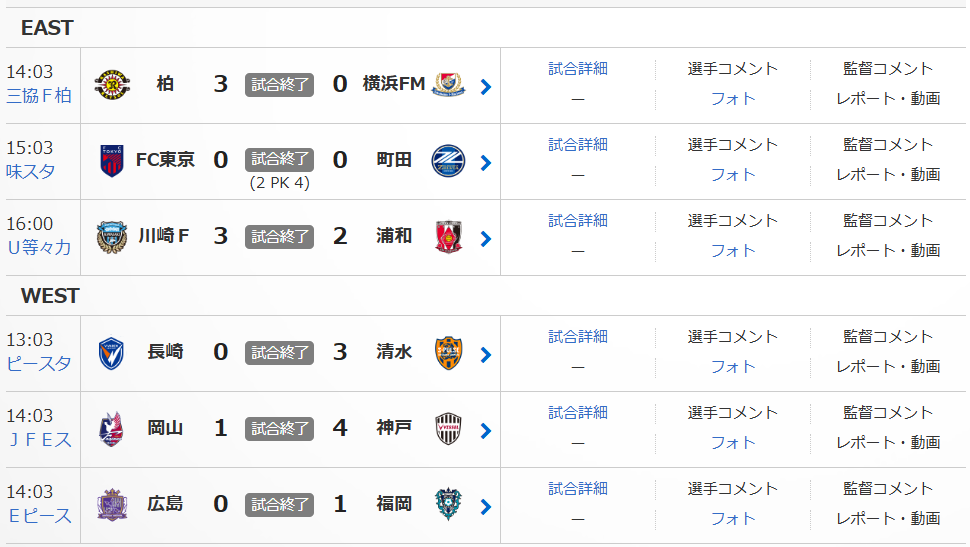Click the Yokohama FM team crest
This screenshot has width=970, height=547.
tap(449, 85)
